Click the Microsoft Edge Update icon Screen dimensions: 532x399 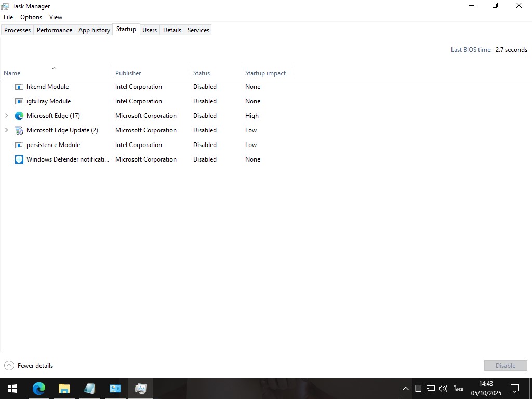tap(19, 130)
